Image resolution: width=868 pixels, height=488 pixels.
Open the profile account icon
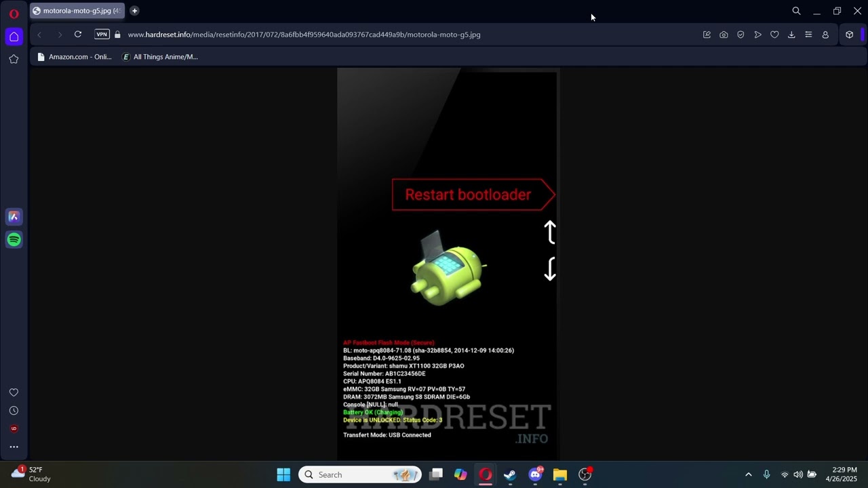pyautogui.click(x=825, y=35)
